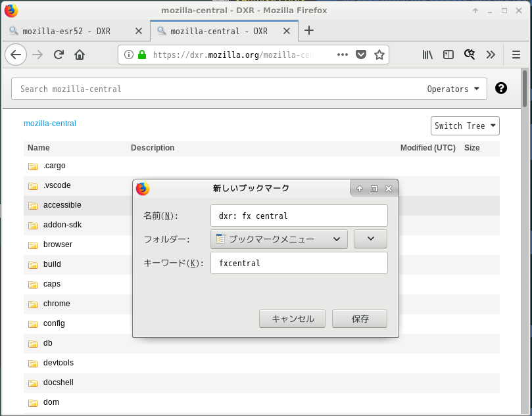Click the page vertical scrollbar

click(525, 88)
